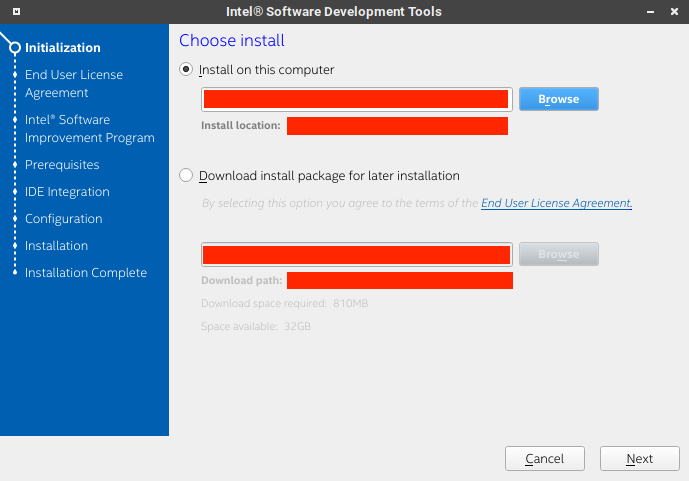
Task: Select End User License Agreement step in sidebar
Action: (74, 83)
